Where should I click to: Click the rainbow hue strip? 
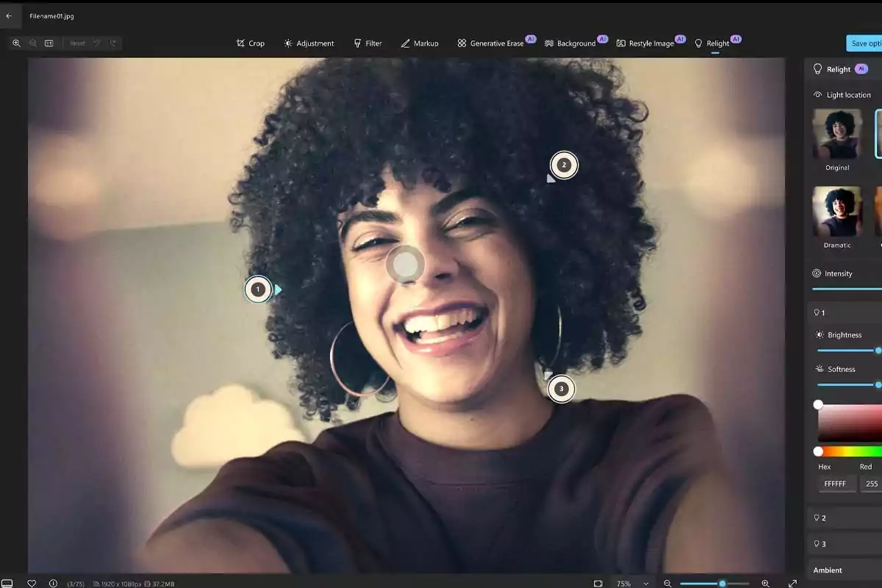click(850, 451)
